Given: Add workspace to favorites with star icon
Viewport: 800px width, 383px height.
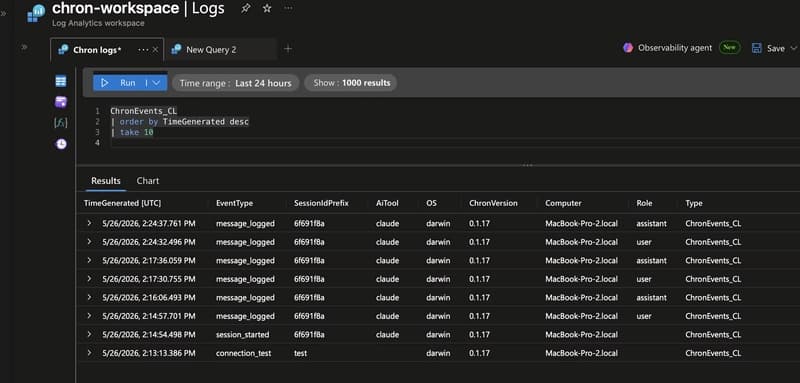Looking at the screenshot, I should pos(267,9).
